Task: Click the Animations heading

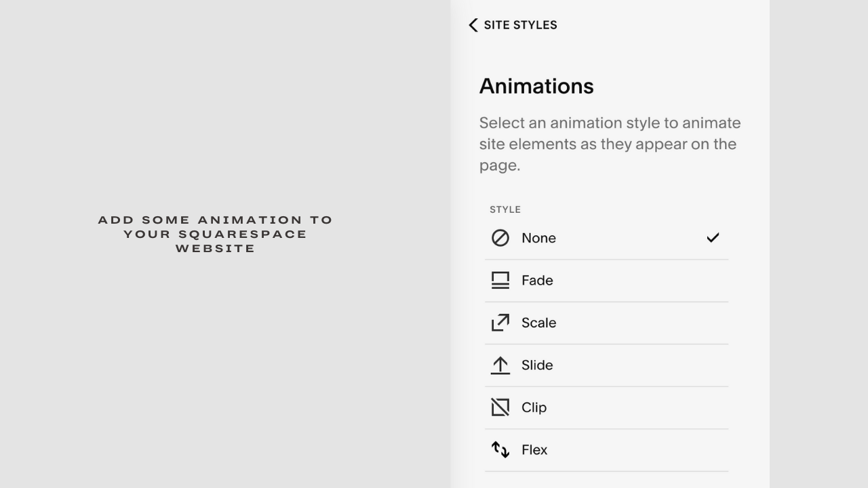Action: click(x=536, y=86)
